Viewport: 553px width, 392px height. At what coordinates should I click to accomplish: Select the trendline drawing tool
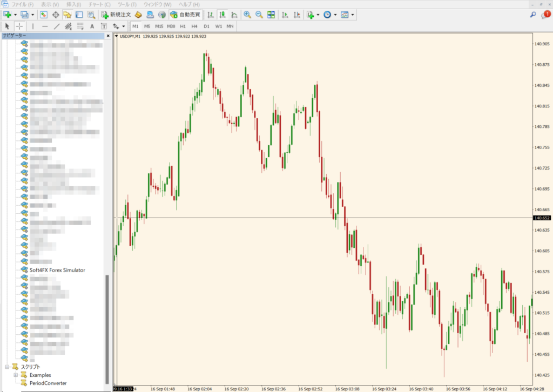tap(57, 25)
